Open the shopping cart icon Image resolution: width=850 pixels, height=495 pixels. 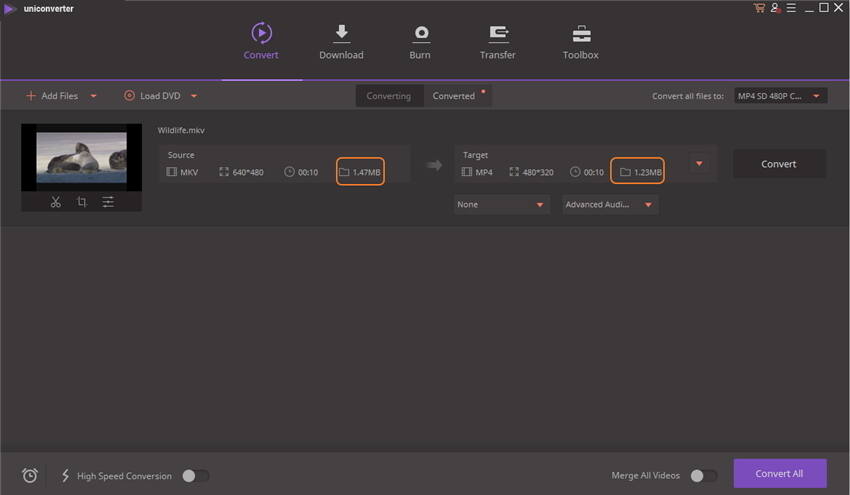pos(759,8)
